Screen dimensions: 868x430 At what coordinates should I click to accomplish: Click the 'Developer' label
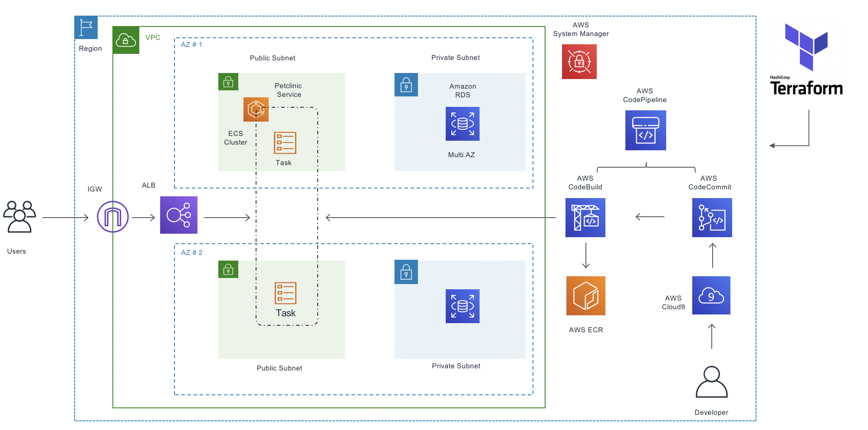pyautogui.click(x=711, y=412)
